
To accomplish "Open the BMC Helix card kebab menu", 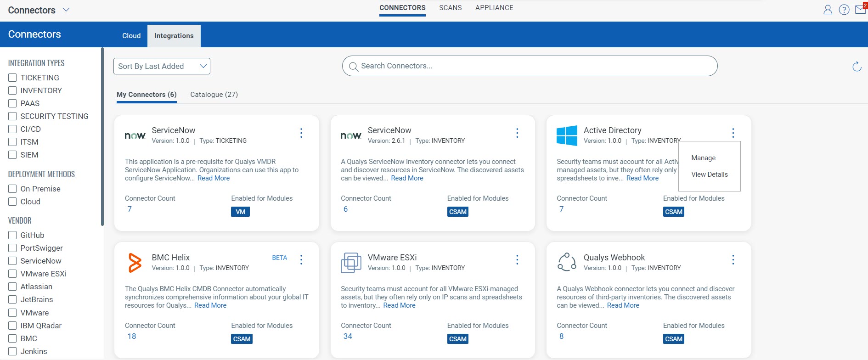I will click(301, 260).
